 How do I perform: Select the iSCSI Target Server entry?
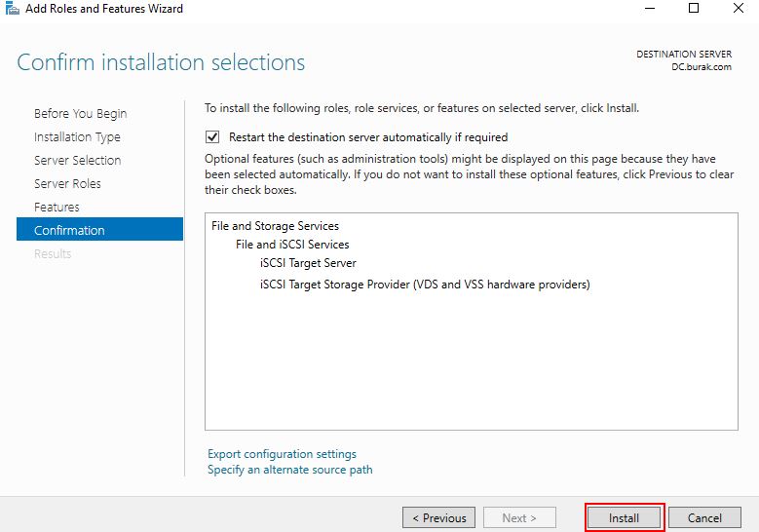tap(308, 263)
